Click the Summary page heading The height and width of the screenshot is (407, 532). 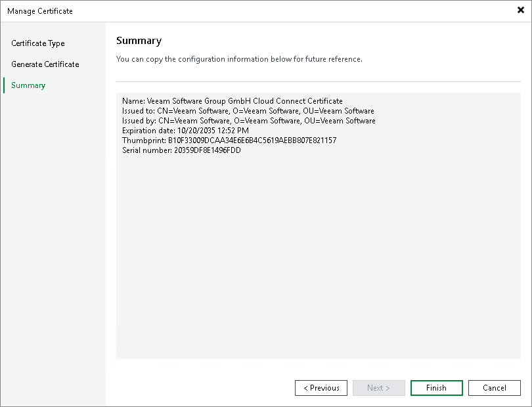pos(139,41)
